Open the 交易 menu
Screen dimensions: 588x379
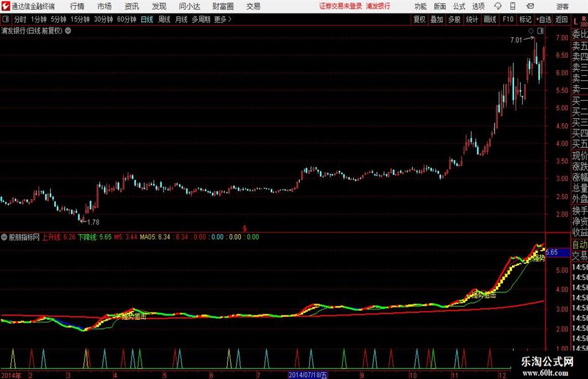(253, 6)
